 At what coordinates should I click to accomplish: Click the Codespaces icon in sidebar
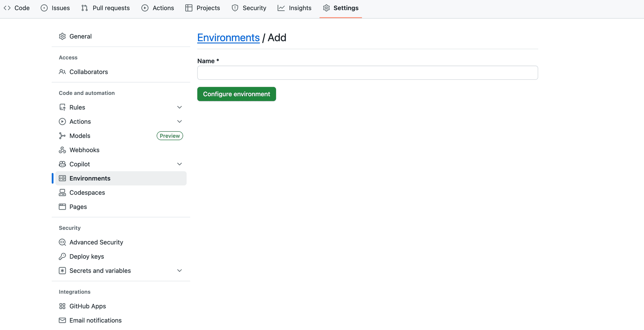click(x=62, y=192)
